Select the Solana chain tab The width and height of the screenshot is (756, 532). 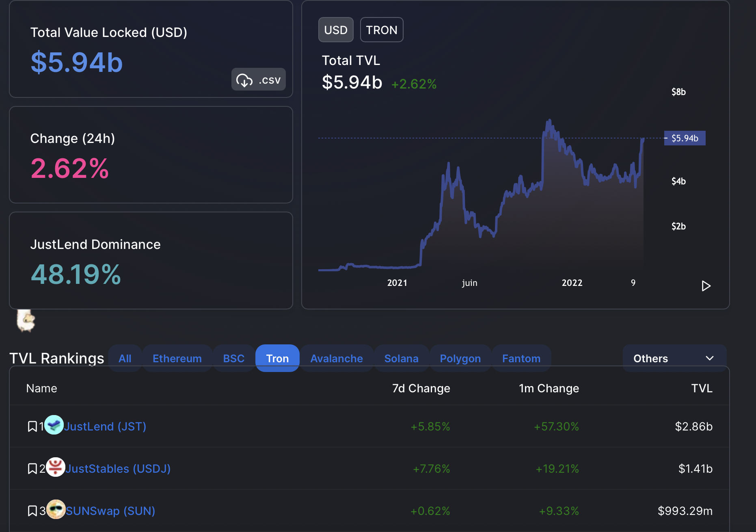(x=402, y=358)
